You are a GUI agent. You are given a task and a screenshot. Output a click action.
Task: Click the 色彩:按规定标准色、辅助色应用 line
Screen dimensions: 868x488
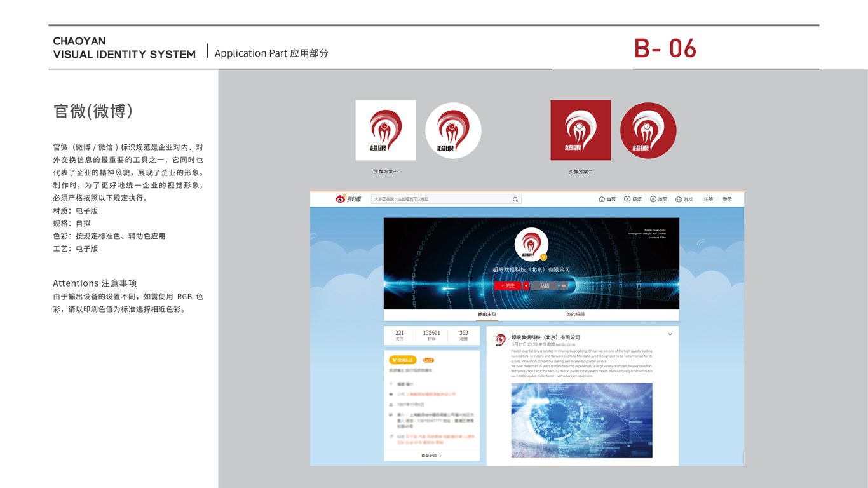[109, 236]
